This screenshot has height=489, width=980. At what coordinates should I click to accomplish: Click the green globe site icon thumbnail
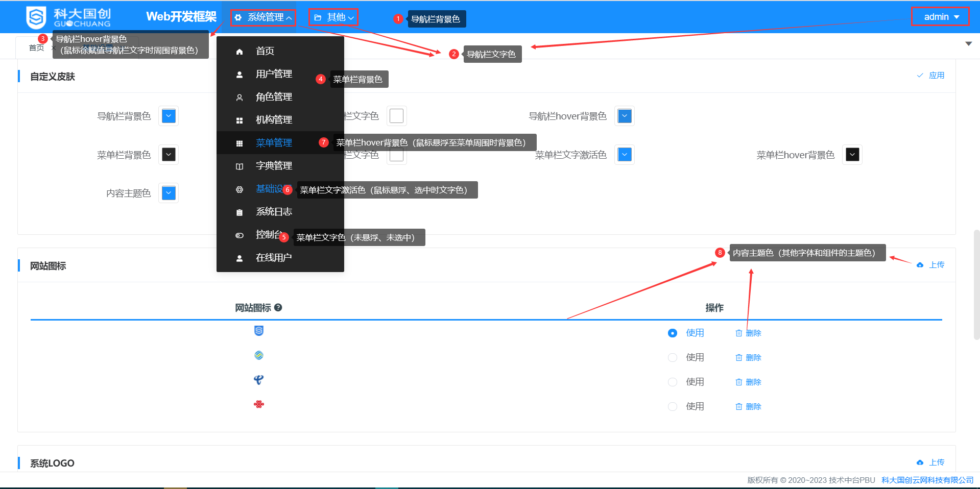tap(259, 355)
